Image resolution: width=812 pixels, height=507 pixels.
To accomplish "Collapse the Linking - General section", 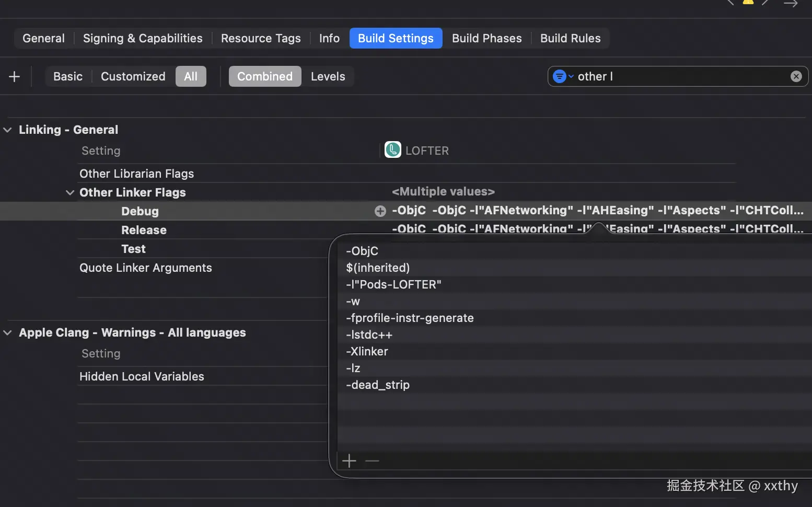I will (x=7, y=130).
